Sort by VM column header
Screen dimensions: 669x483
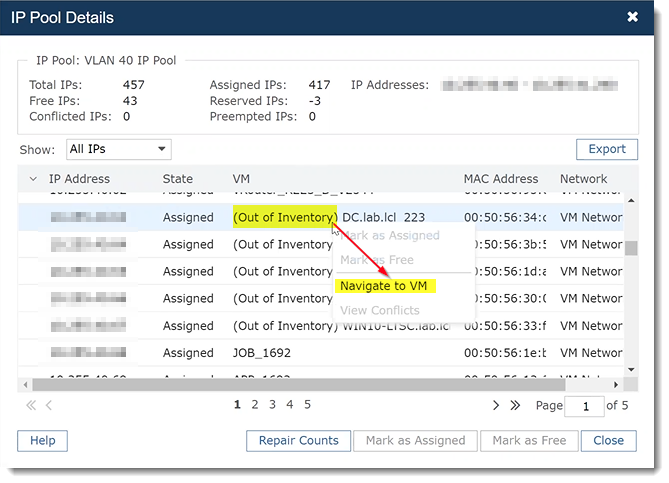pos(241,179)
